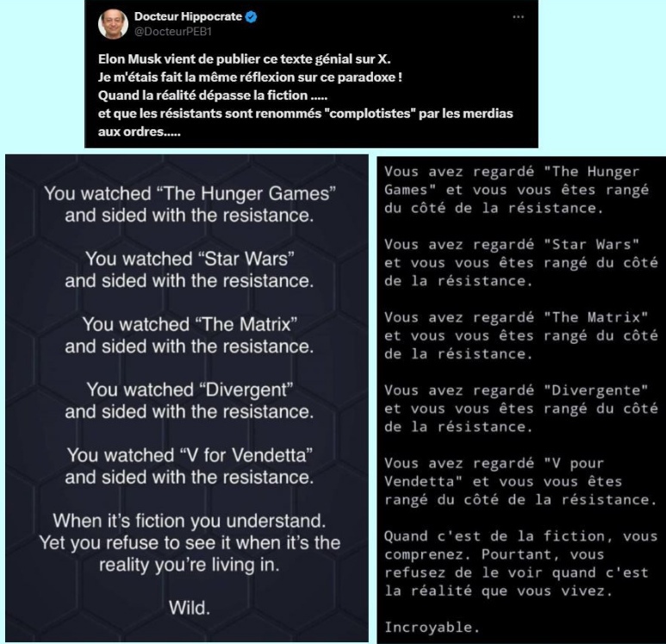Select the "Quand la réalité dépasse la fiction" line
The image size is (666, 644).
[212, 95]
